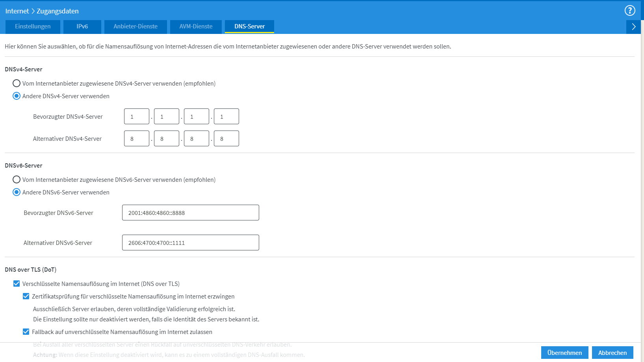Screen dimensions: 644x362
Task: Click fourth octet of Bevorzugter DNSv4-Server
Action: click(226, 116)
